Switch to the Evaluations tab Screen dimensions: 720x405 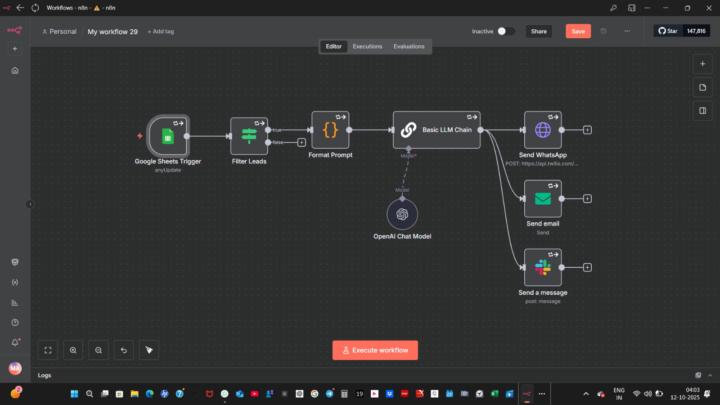pyautogui.click(x=409, y=46)
